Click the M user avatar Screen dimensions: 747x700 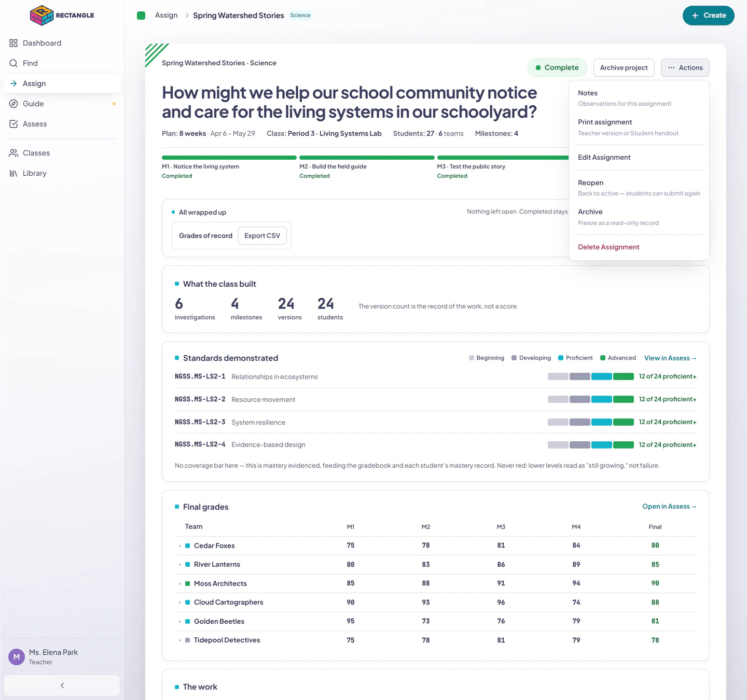click(x=17, y=657)
